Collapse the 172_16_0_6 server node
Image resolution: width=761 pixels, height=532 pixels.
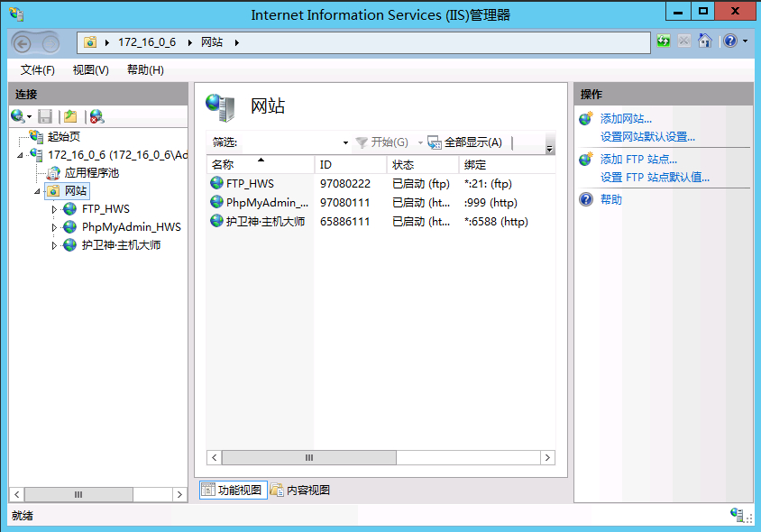tap(20, 155)
